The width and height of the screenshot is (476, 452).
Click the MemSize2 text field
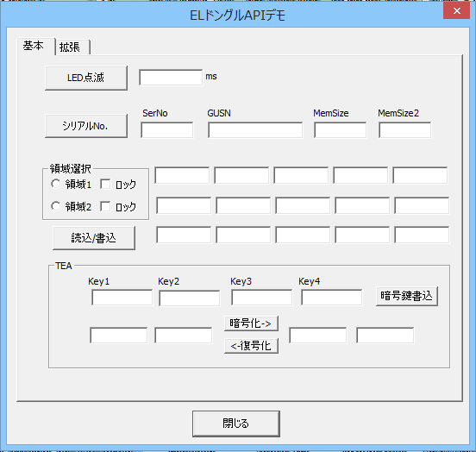(x=405, y=130)
